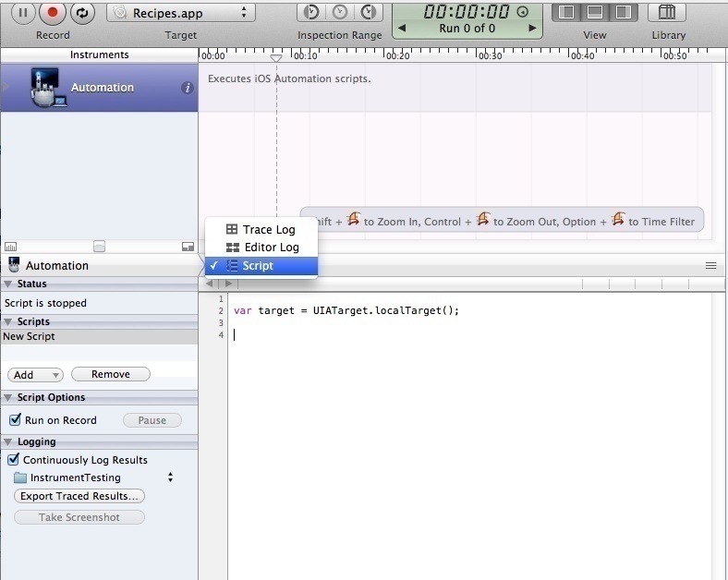Click the Script is stopped status text
Viewport: 728px width, 580px height.
tap(45, 303)
